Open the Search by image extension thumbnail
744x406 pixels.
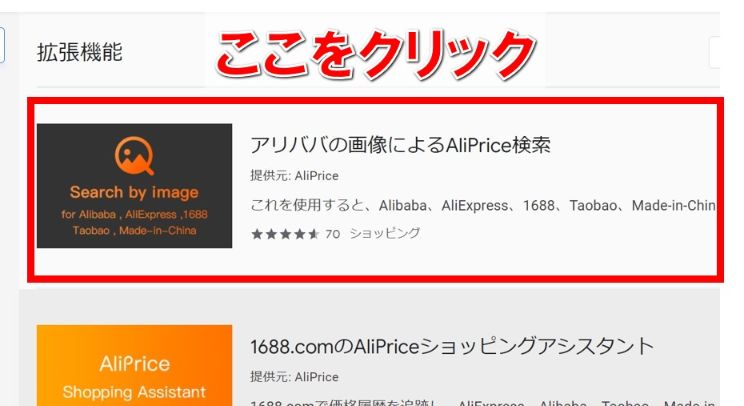tap(134, 186)
